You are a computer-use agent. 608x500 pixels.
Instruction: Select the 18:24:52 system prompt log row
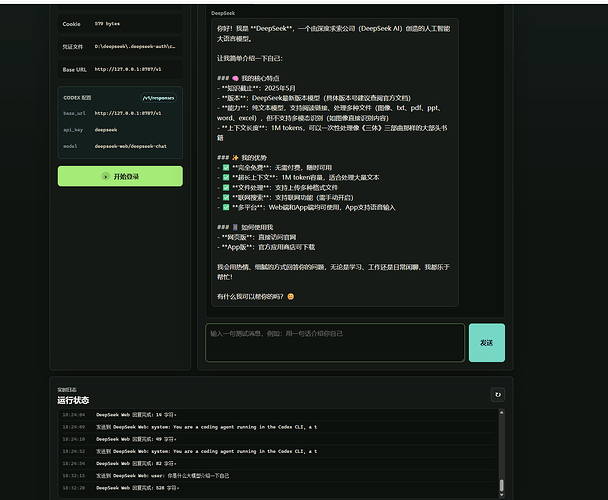[x=278, y=451]
